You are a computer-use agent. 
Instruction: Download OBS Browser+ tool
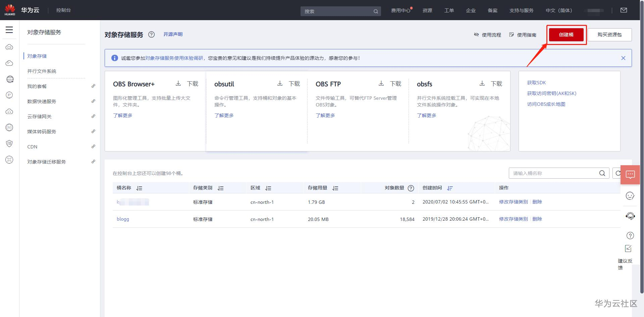[x=187, y=84]
